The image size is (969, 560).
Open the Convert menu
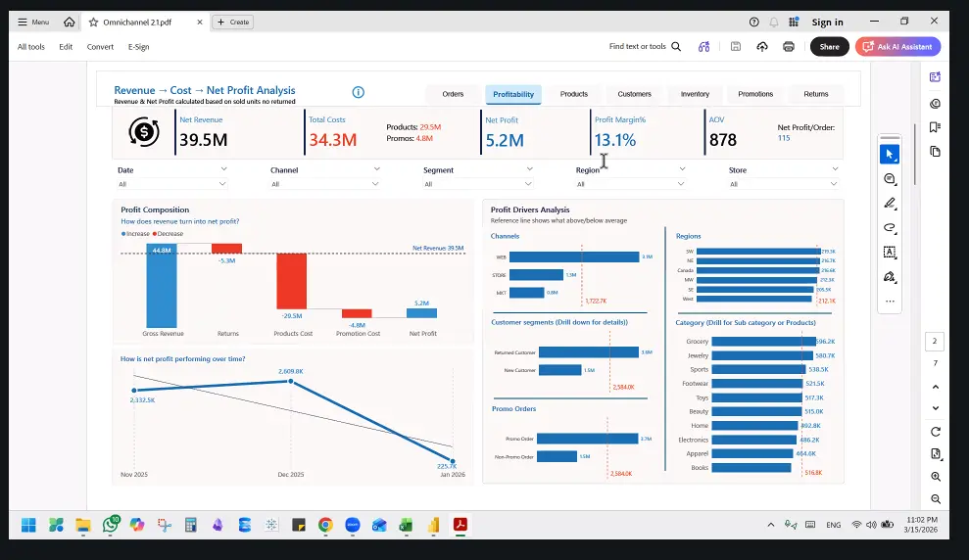[100, 47]
